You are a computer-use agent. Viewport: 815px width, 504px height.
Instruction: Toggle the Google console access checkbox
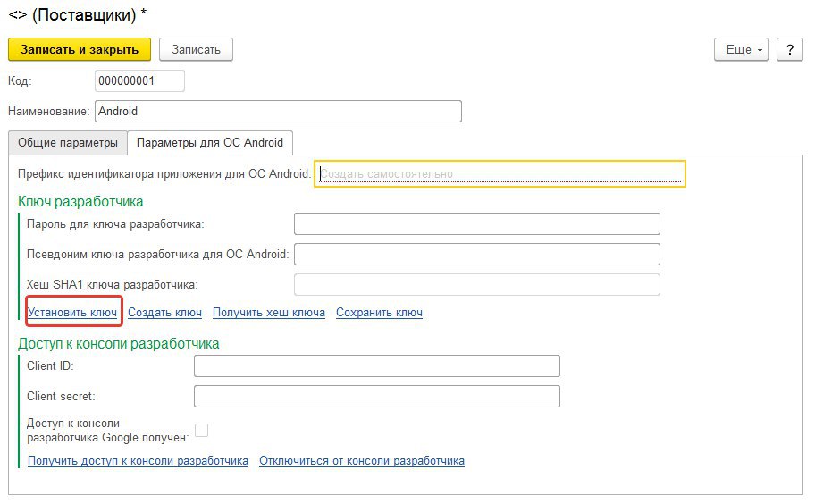point(202,430)
